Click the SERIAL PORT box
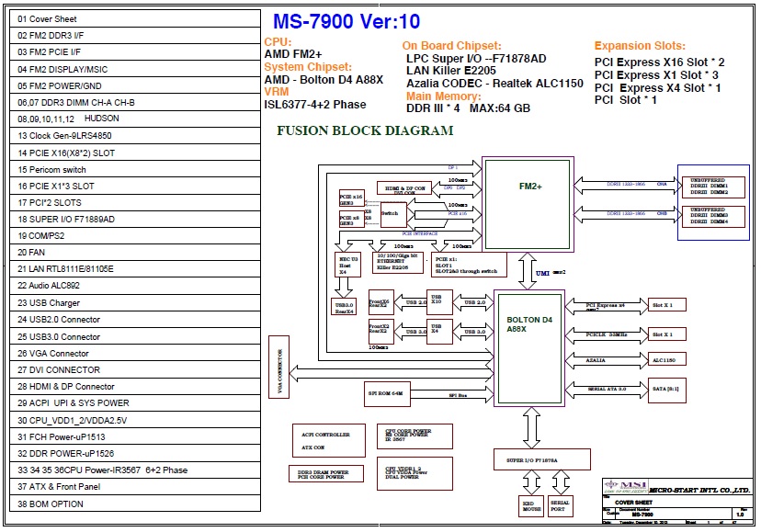This screenshot has width=761, height=532. pos(559,505)
